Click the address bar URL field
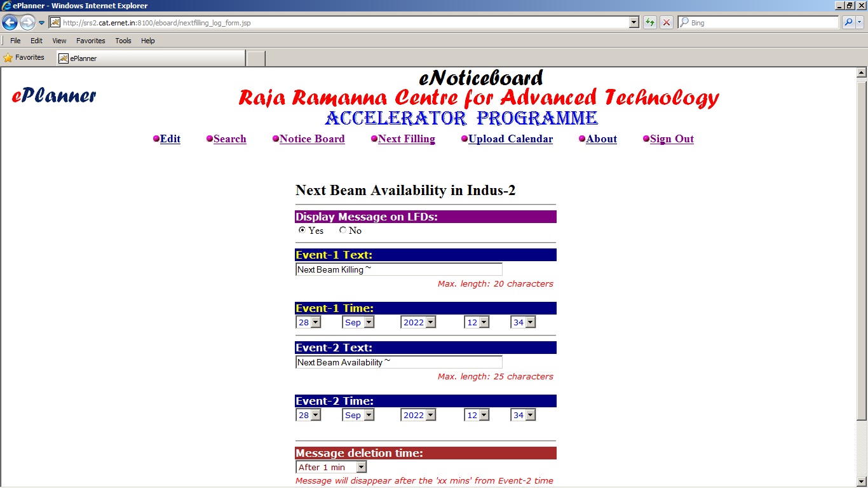The width and height of the screenshot is (868, 488). coord(344,23)
